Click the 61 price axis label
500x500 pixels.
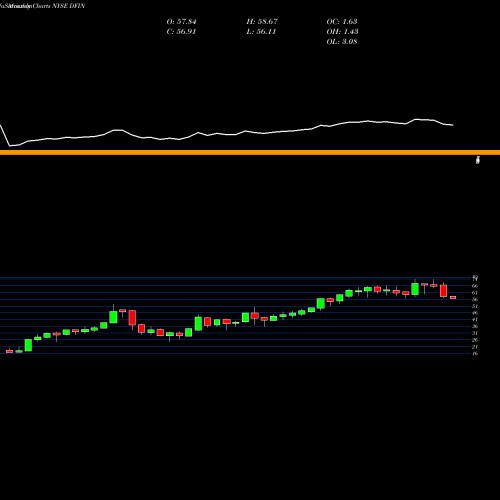coord(475,293)
